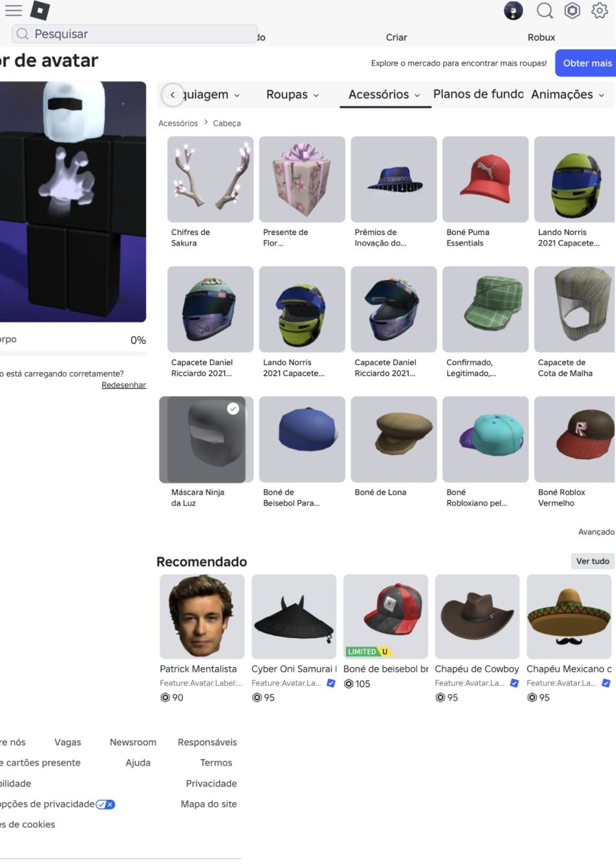616x866 pixels.
Task: Equip the Presente de Flor gift item
Action: [302, 179]
